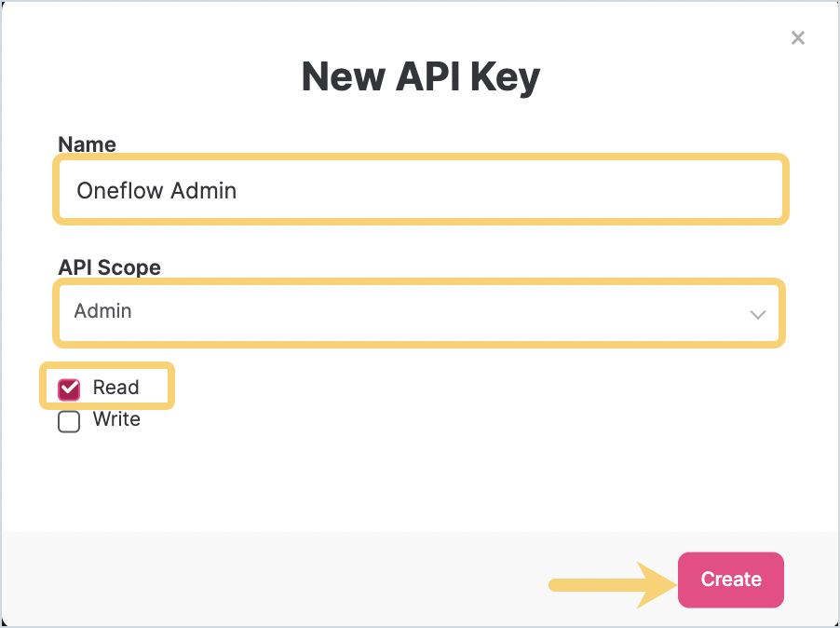Enable the Write permission checkbox
The height and width of the screenshot is (628, 840).
(x=69, y=421)
